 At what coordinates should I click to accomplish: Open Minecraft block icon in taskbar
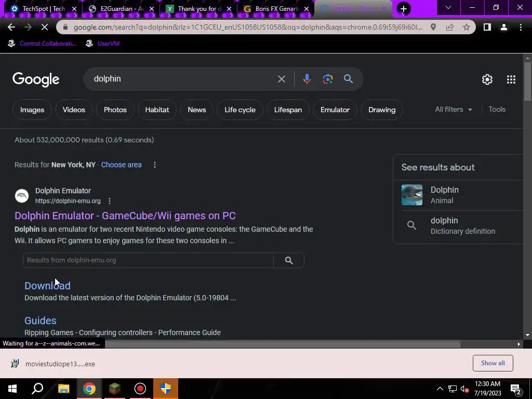115,389
